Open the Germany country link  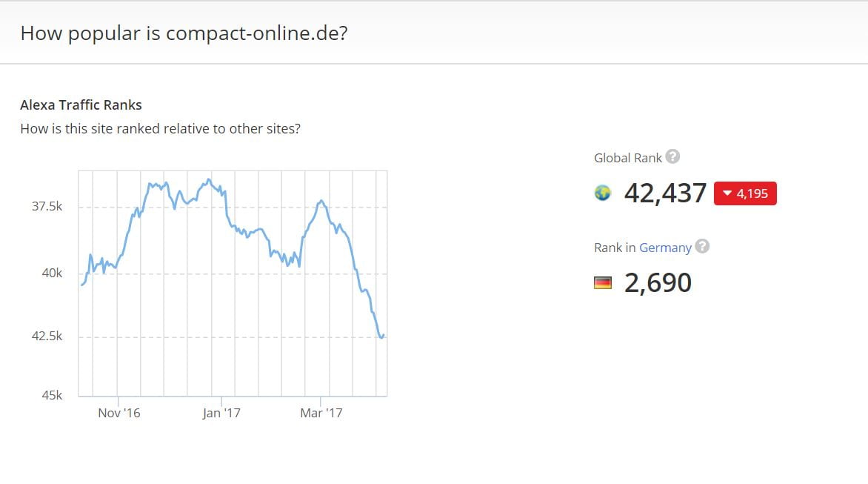pyautogui.click(x=665, y=248)
